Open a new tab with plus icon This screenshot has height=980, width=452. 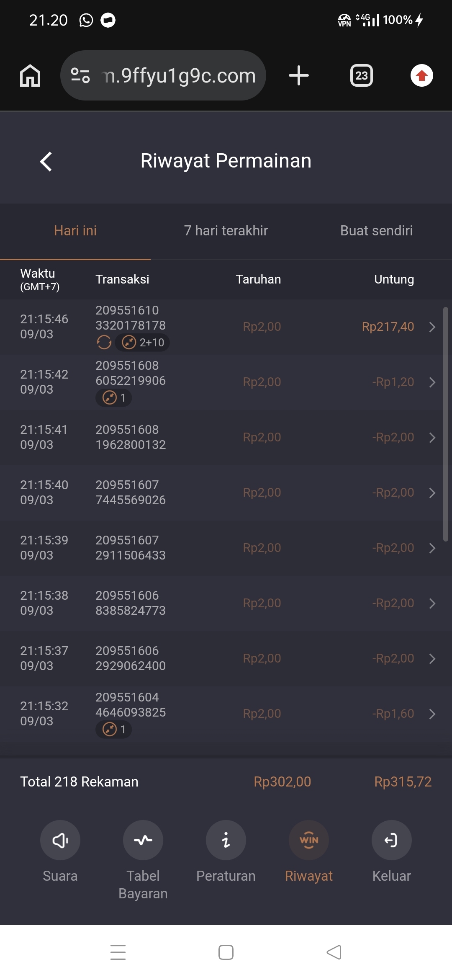[299, 75]
